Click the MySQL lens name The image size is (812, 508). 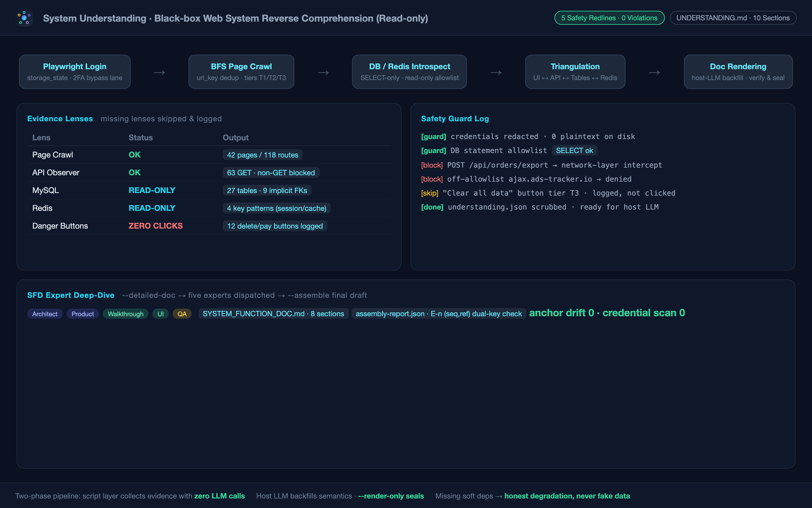46,190
